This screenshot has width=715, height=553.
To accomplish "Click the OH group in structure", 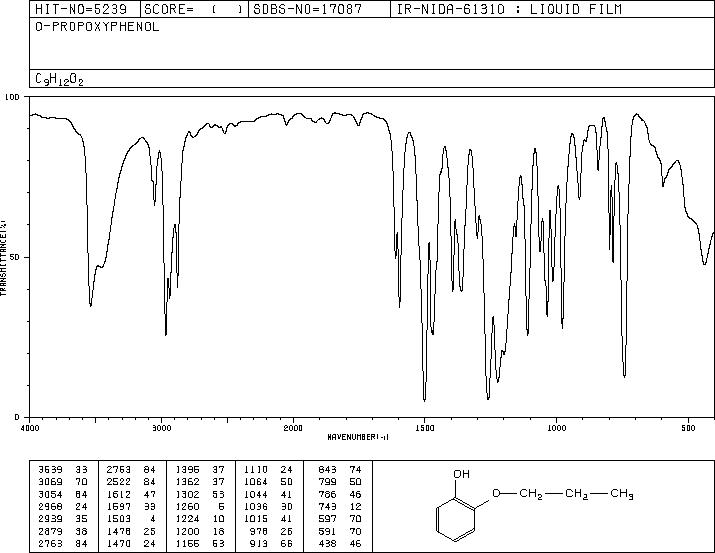I will click(461, 474).
